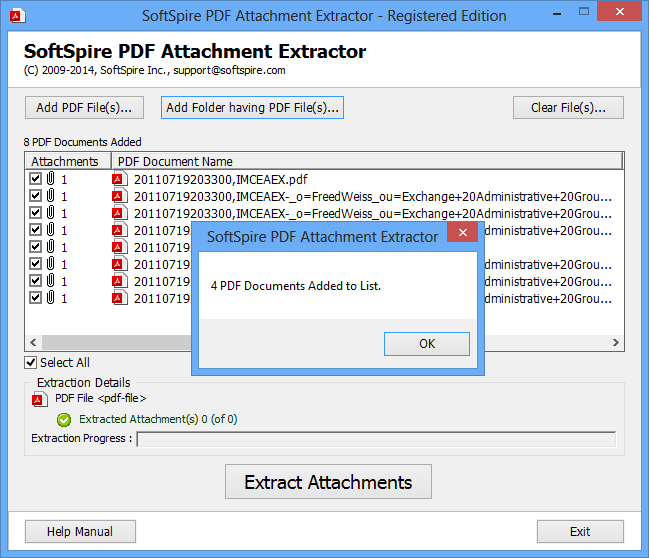Sort by the Attachments column header
Viewport: 649px width, 558px height.
point(68,161)
